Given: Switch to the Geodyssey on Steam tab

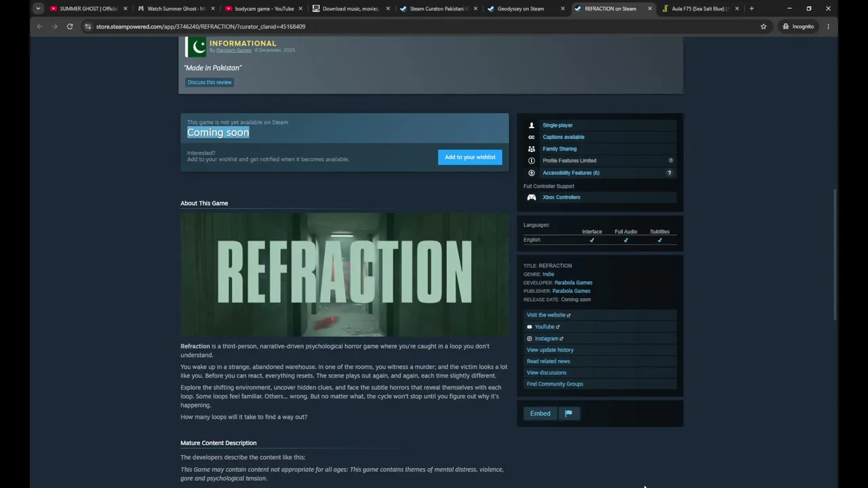Looking at the screenshot, I should (x=526, y=9).
